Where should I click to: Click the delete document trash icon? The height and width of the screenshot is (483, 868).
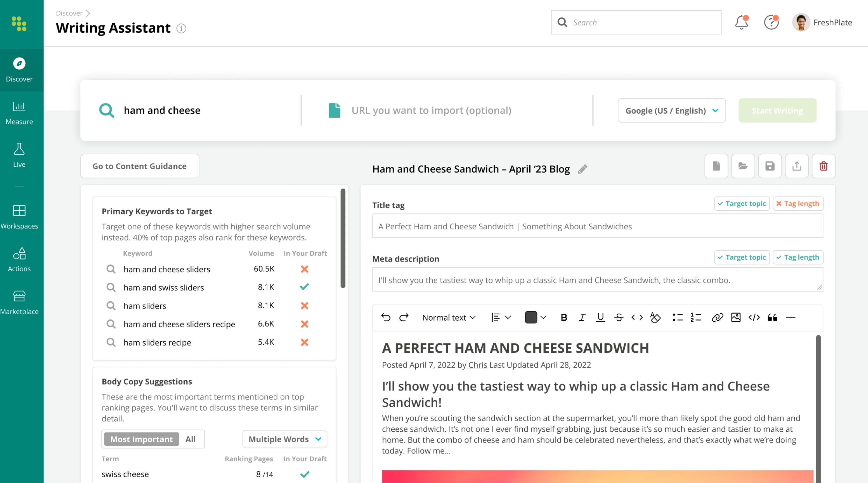[x=823, y=166]
